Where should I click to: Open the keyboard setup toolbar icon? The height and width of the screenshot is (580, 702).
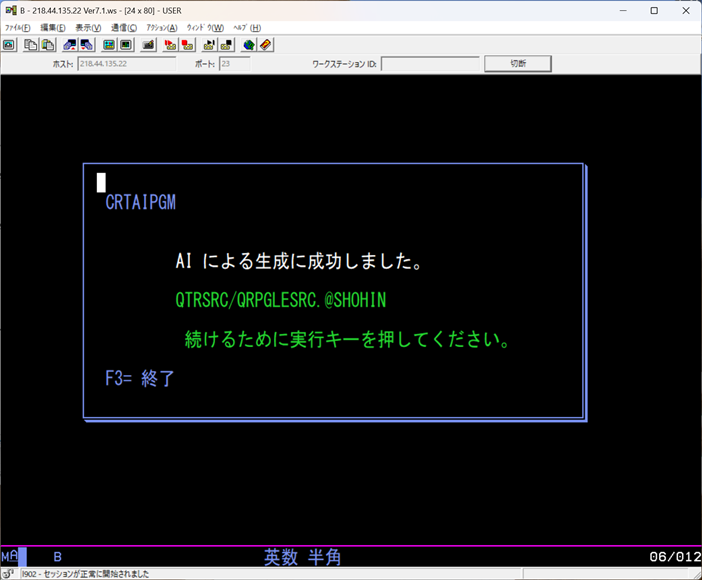pos(148,45)
